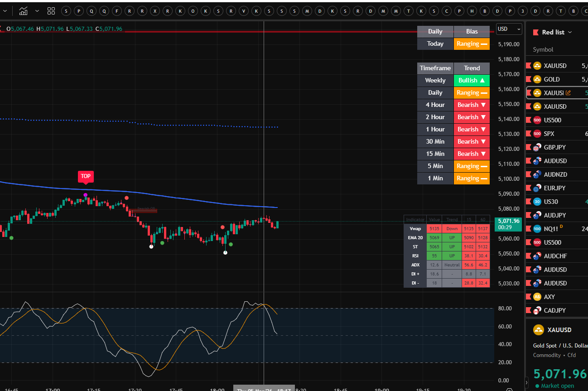The width and height of the screenshot is (588, 391).
Task: Toggle the red flag beside AUDNZD
Action: click(x=528, y=174)
